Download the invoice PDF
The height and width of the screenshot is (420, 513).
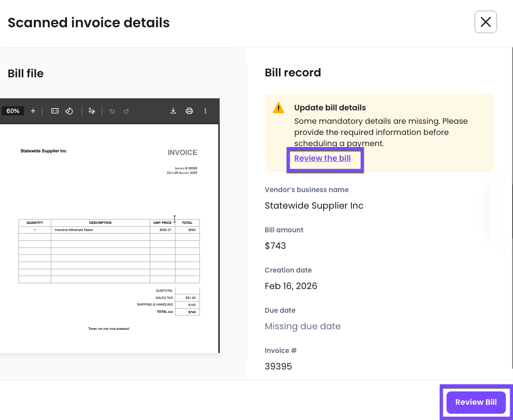pos(173,111)
